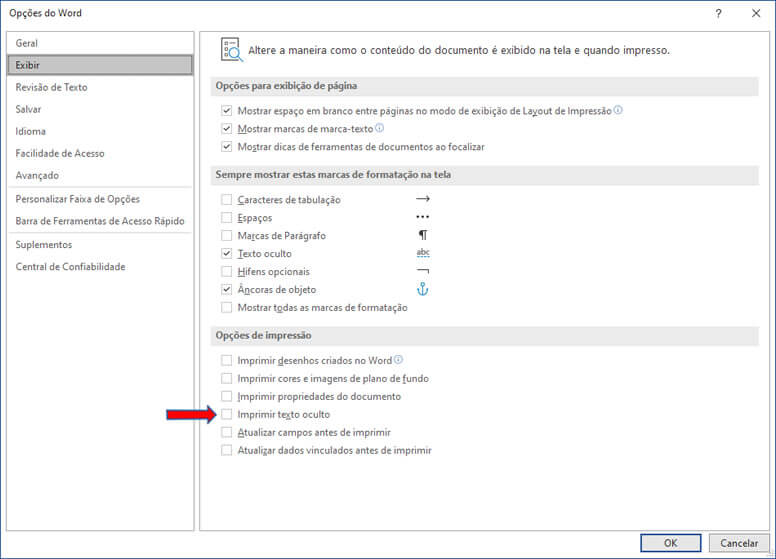Switch to the Salvar category
The height and width of the screenshot is (559, 776).
pos(100,109)
